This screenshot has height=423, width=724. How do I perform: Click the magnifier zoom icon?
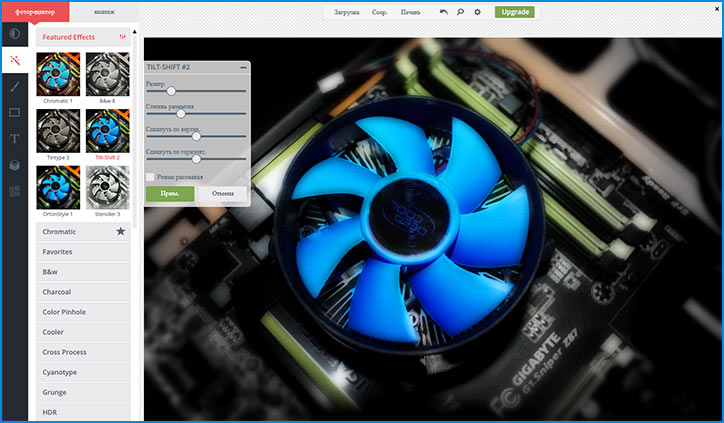[461, 12]
